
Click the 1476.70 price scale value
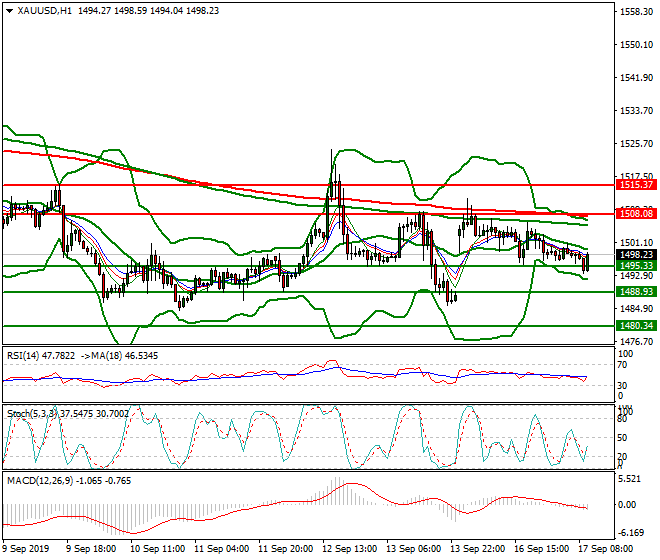636,341
